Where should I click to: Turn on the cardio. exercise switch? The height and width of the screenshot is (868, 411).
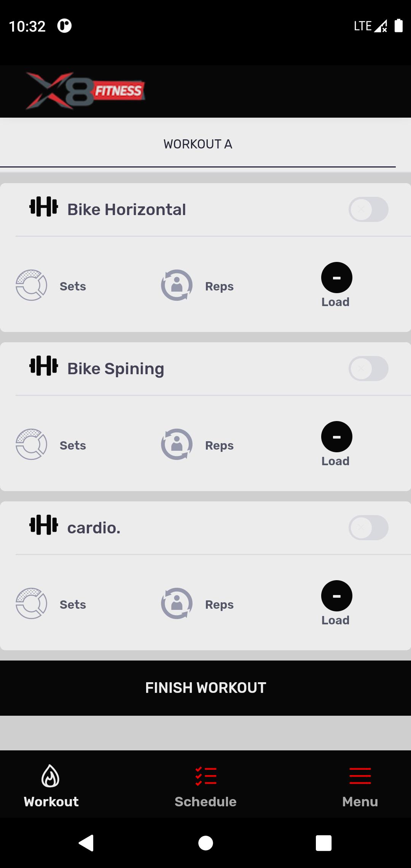pos(368,528)
